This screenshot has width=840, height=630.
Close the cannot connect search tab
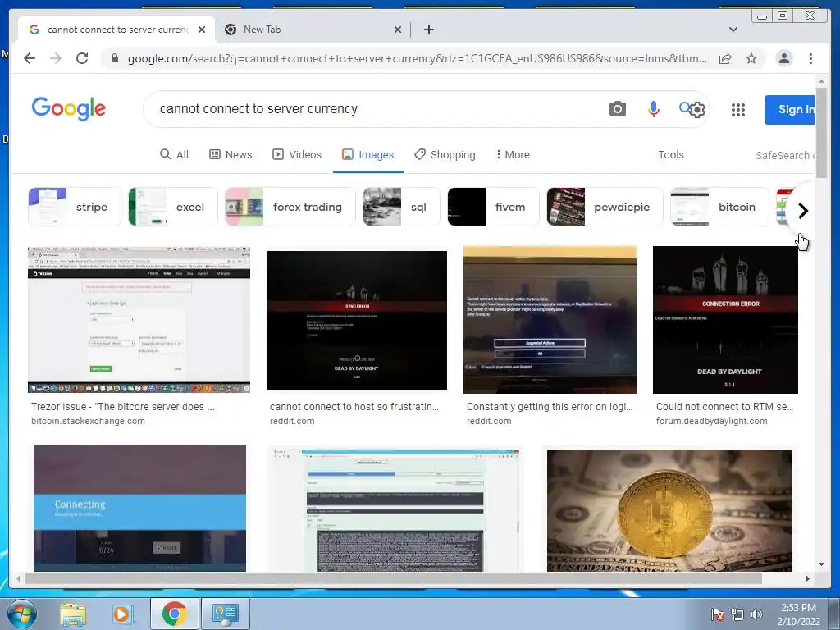coord(202,30)
